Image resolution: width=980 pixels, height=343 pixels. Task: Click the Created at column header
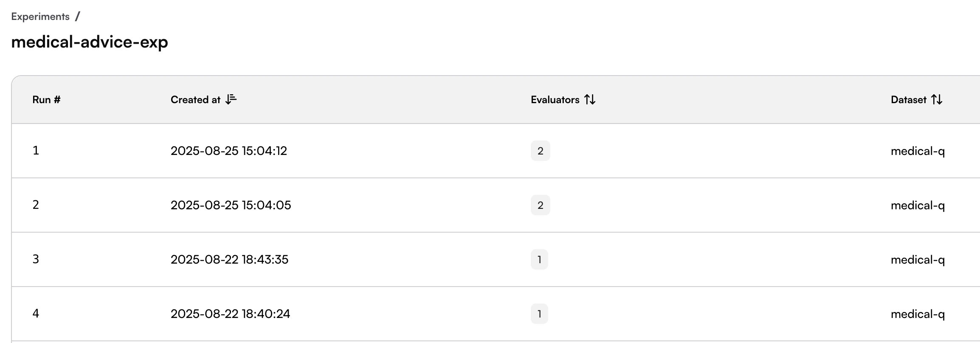[195, 100]
